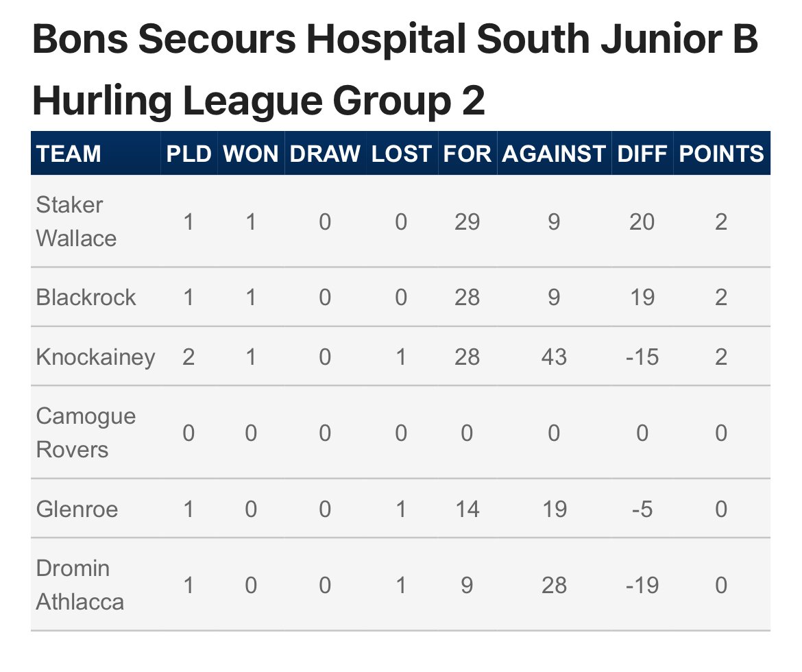The image size is (802, 672).
Task: Select the DIFF column header
Action: pyautogui.click(x=642, y=154)
